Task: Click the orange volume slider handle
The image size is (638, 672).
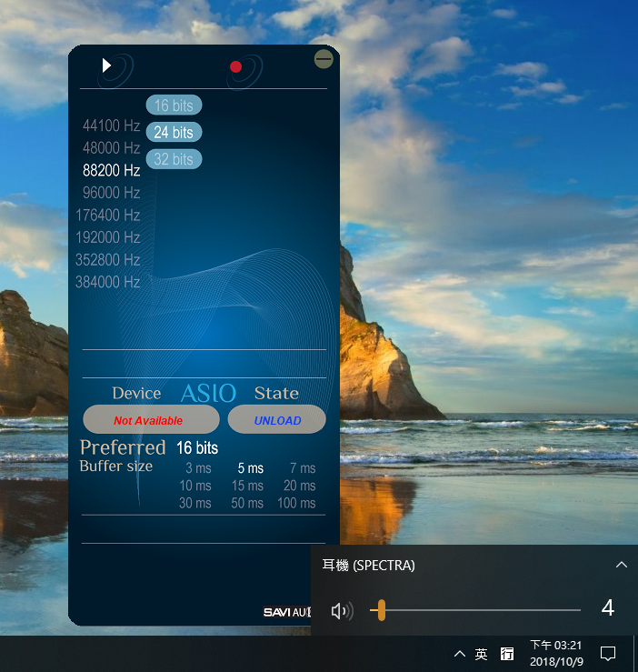Action: [x=382, y=610]
